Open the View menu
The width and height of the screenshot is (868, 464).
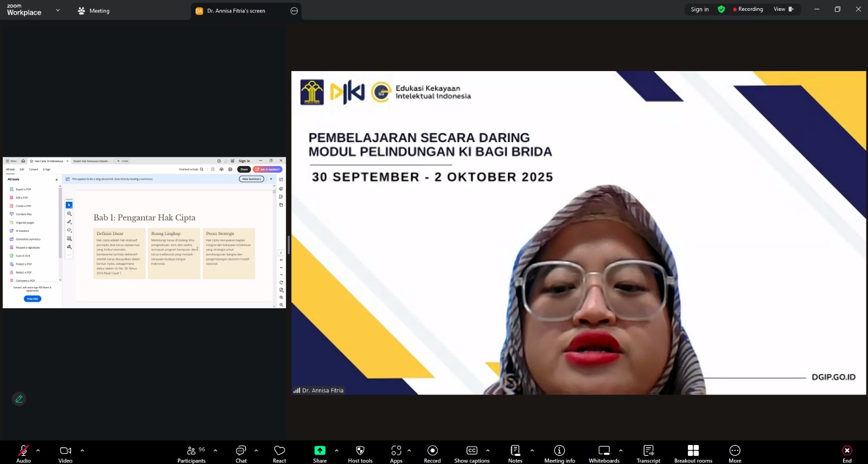pyautogui.click(x=783, y=9)
